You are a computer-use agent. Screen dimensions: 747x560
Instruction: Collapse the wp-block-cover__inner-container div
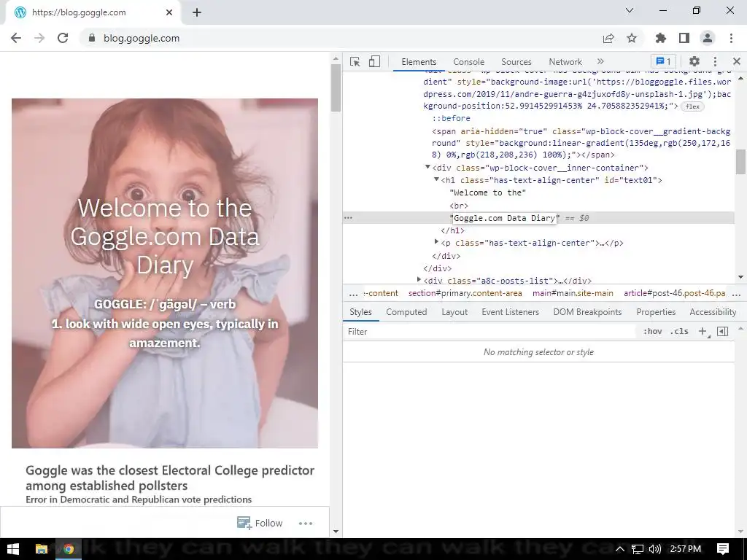point(427,167)
